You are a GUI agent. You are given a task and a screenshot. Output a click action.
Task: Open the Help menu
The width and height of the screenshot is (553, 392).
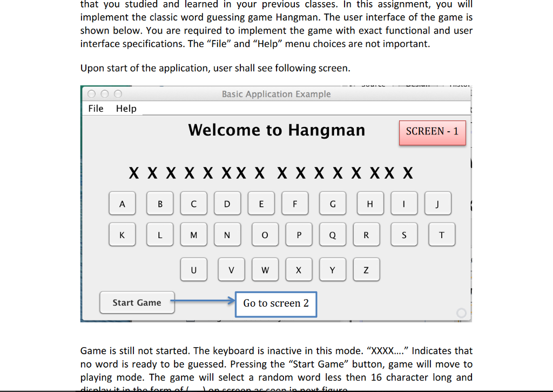[x=126, y=108]
